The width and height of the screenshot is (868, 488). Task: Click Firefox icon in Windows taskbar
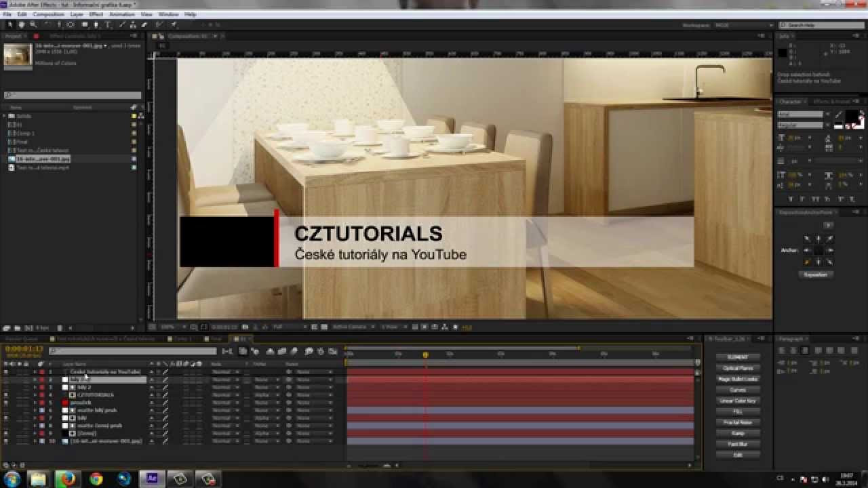pos(66,479)
